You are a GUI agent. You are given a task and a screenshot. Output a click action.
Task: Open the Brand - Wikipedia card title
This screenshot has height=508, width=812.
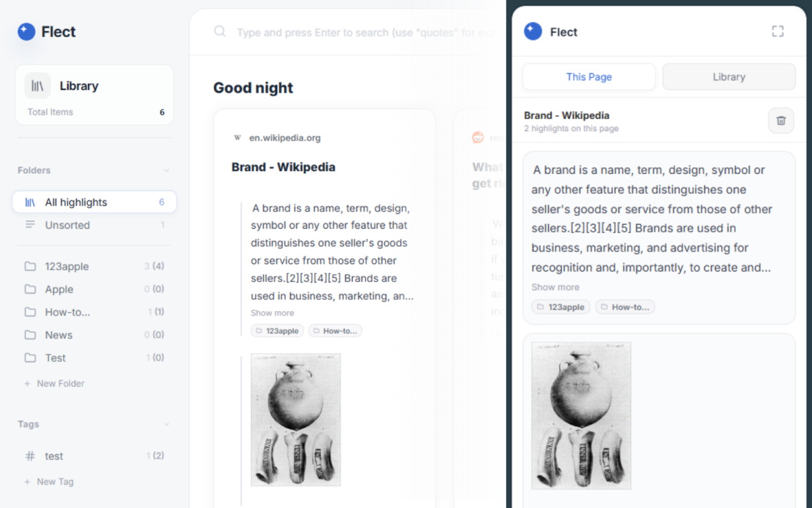283,167
